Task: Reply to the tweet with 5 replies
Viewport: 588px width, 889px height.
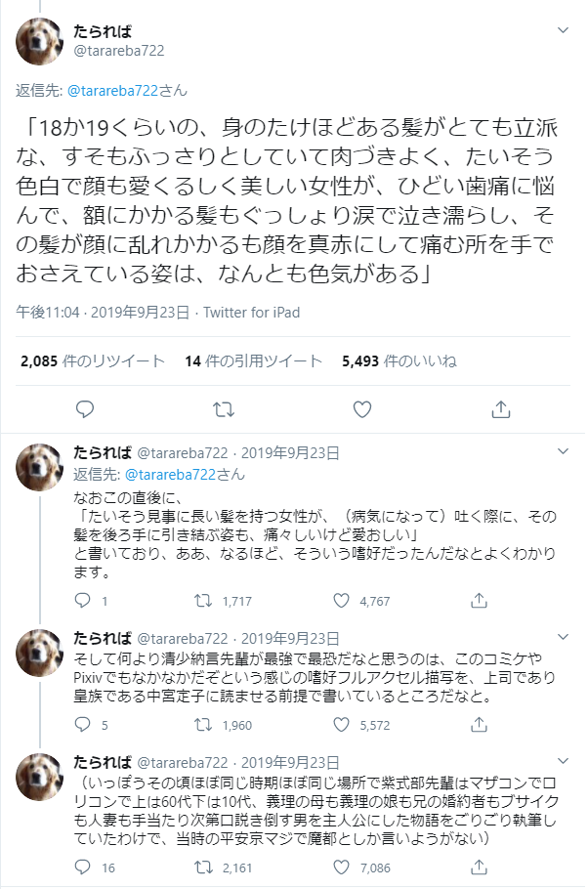Action: (x=83, y=726)
